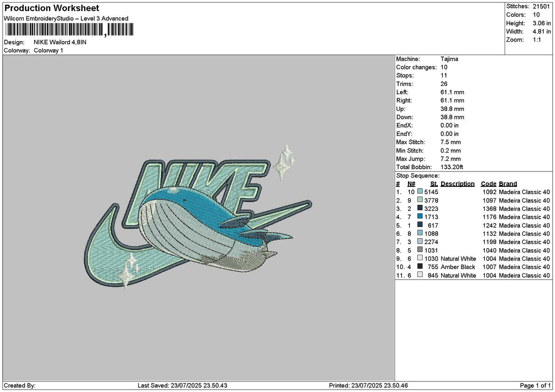Click thread code 1097

pos(490,200)
